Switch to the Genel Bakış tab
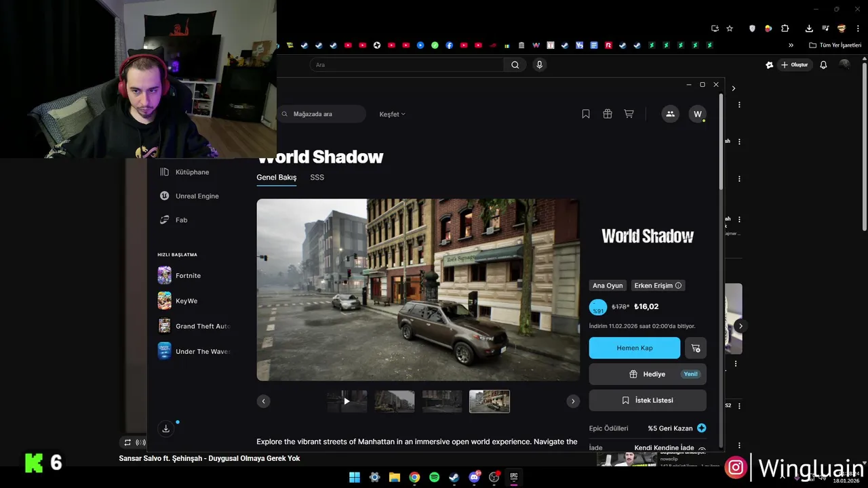The width and height of the screenshot is (868, 488). [276, 178]
